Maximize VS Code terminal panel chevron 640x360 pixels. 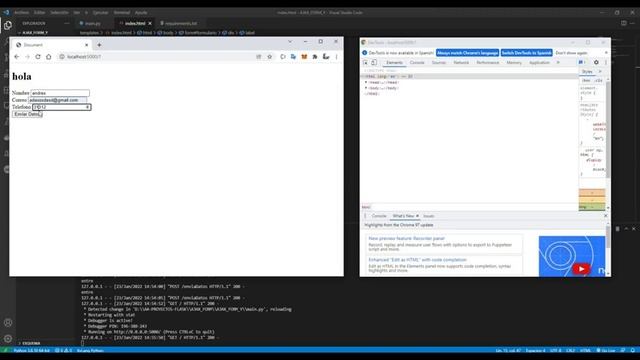coord(626,229)
